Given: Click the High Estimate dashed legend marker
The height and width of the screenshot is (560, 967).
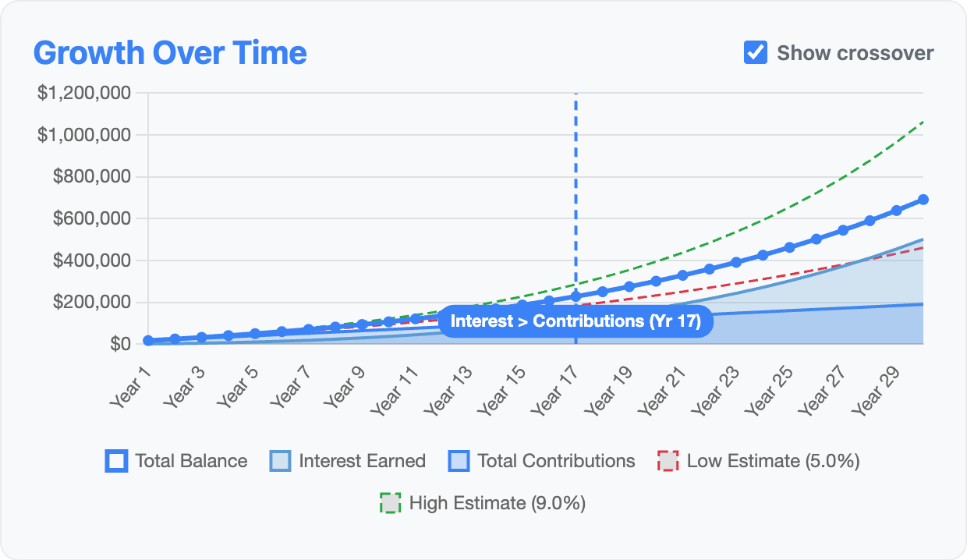Looking at the screenshot, I should 389,503.
